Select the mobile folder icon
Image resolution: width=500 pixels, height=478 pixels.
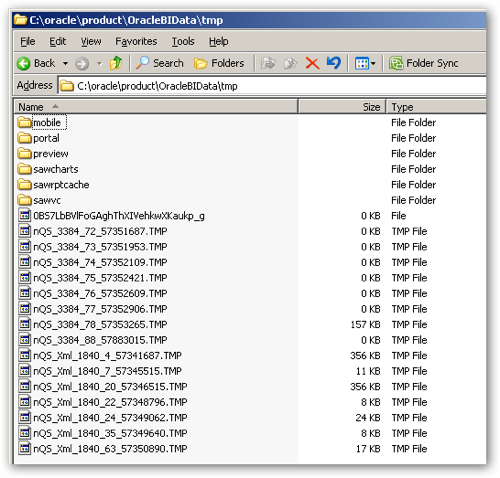coord(24,122)
